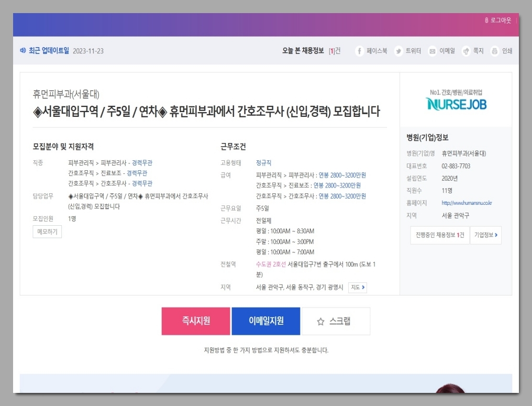Click the 메모하기 button
The height and width of the screenshot is (406, 532).
pyautogui.click(x=47, y=232)
